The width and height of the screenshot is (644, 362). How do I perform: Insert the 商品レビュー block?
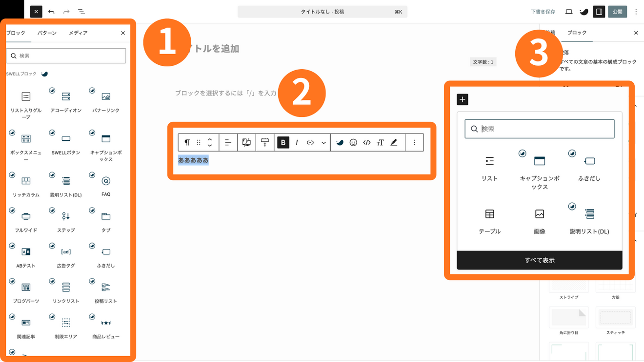coord(106,328)
